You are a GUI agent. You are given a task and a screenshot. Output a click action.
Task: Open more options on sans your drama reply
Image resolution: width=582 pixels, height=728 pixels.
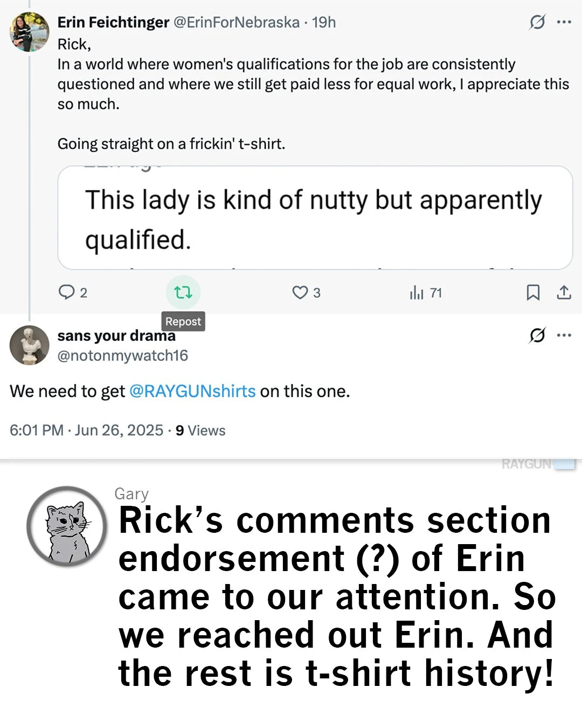pos(564,335)
